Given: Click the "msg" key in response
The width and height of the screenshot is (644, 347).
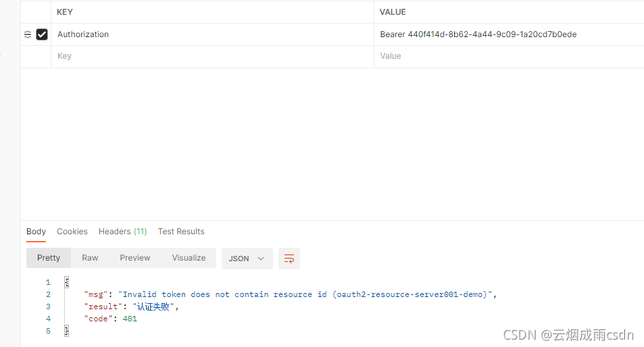Looking at the screenshot, I should coord(96,294).
